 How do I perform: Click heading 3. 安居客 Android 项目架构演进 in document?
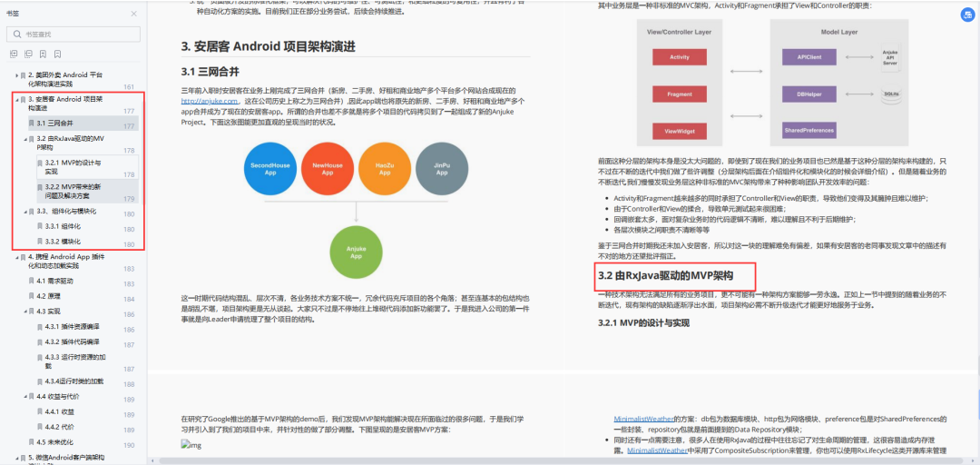tap(269, 46)
